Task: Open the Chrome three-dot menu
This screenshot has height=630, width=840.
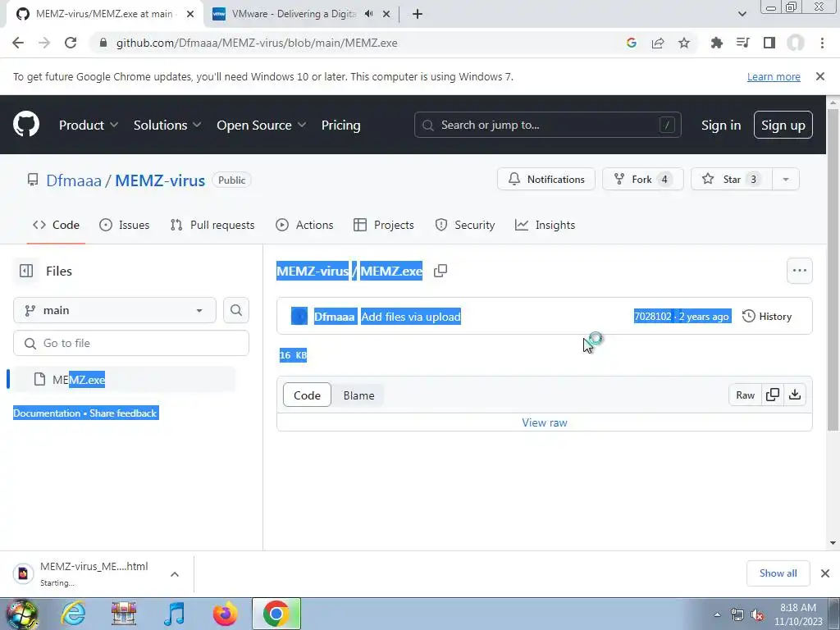Action: [x=822, y=43]
